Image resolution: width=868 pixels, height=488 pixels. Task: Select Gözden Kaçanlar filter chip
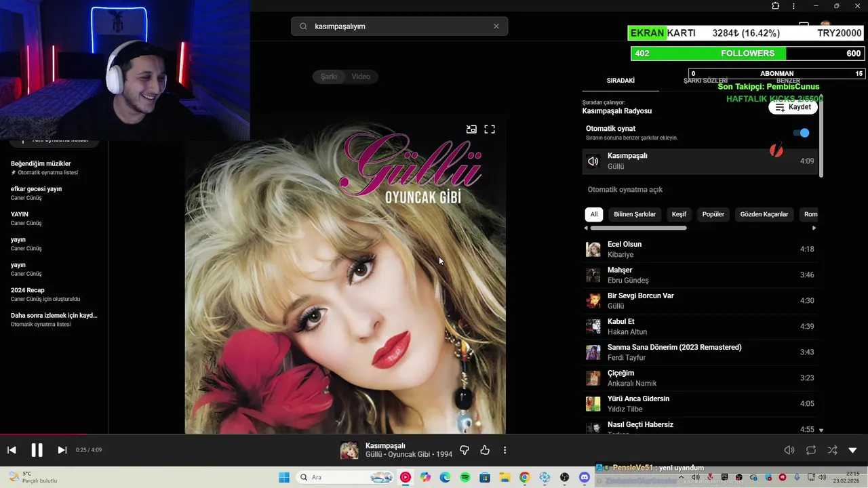click(x=764, y=214)
